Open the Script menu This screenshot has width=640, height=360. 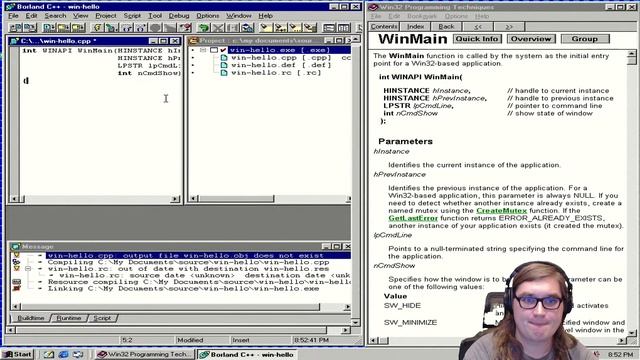[x=132, y=16]
